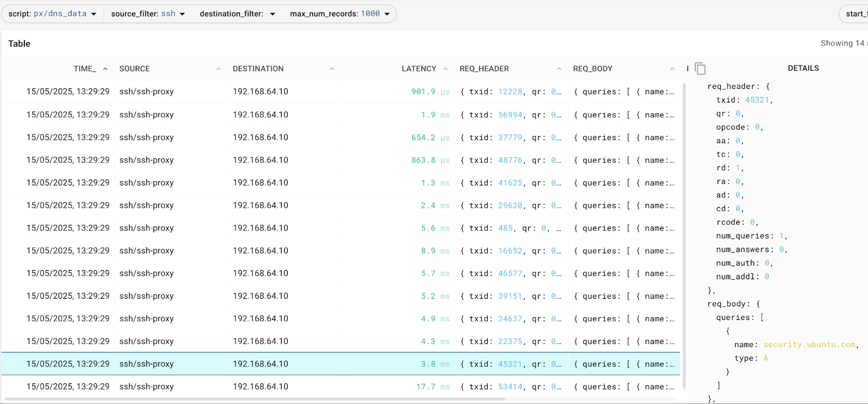The height and width of the screenshot is (404, 868).
Task: Select the row with txid 41625
Action: (x=340, y=183)
